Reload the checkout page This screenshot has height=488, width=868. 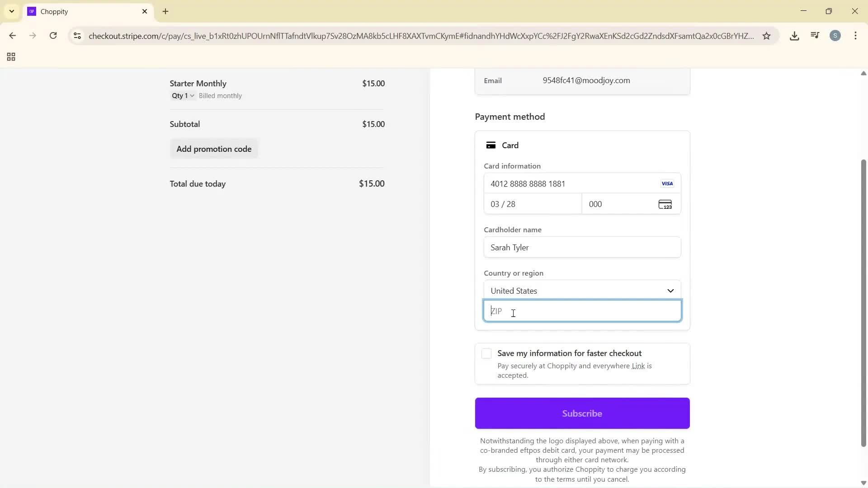tap(53, 36)
